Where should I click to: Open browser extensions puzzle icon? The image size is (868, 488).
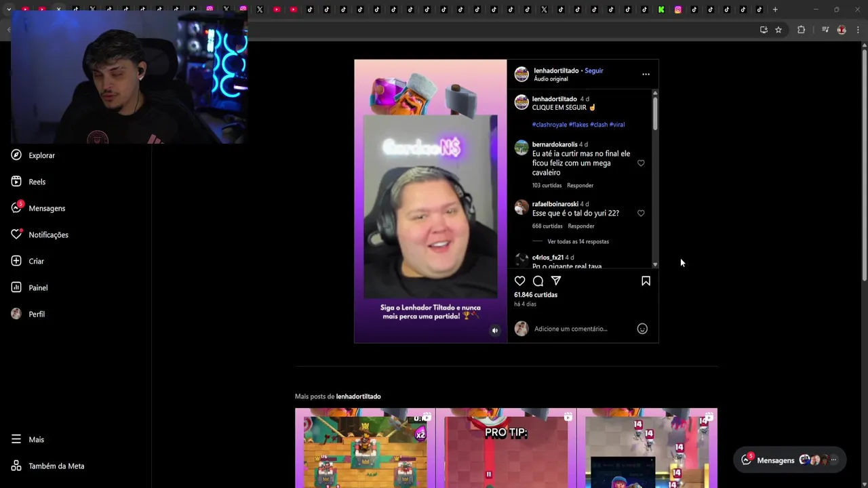(801, 30)
